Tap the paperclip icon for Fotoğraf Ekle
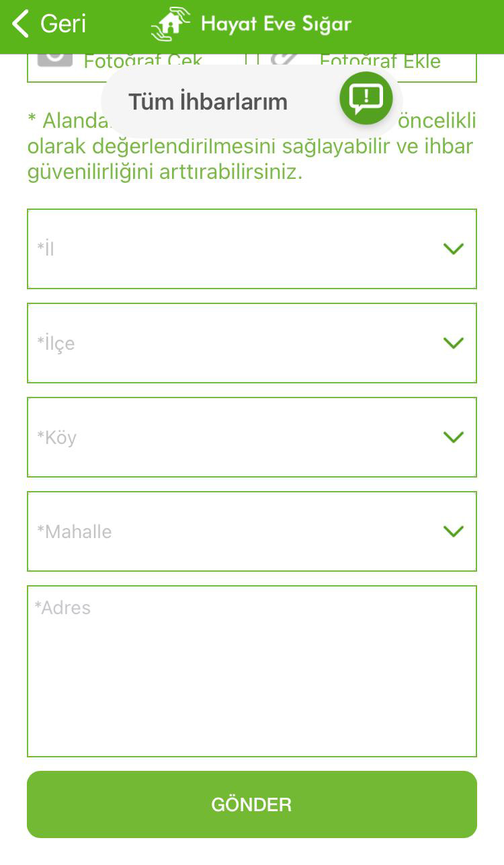 tap(284, 60)
